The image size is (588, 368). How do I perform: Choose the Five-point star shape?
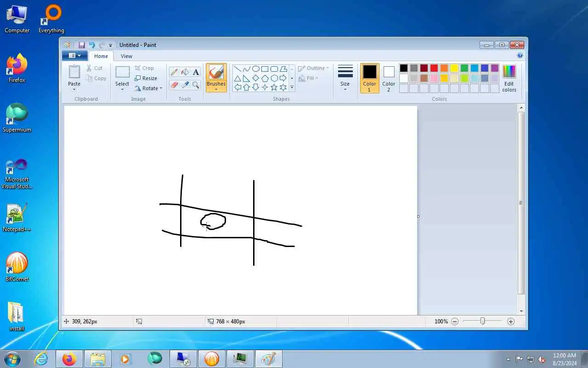pyautogui.click(x=274, y=87)
